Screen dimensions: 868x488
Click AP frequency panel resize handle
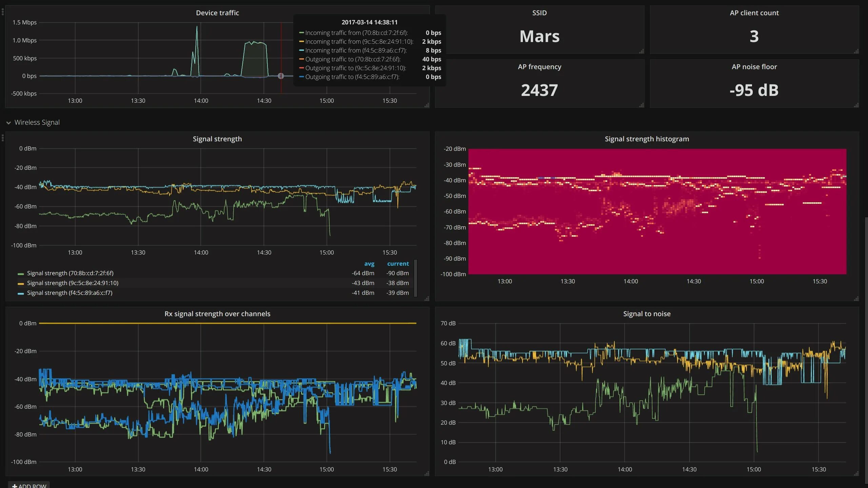click(642, 105)
